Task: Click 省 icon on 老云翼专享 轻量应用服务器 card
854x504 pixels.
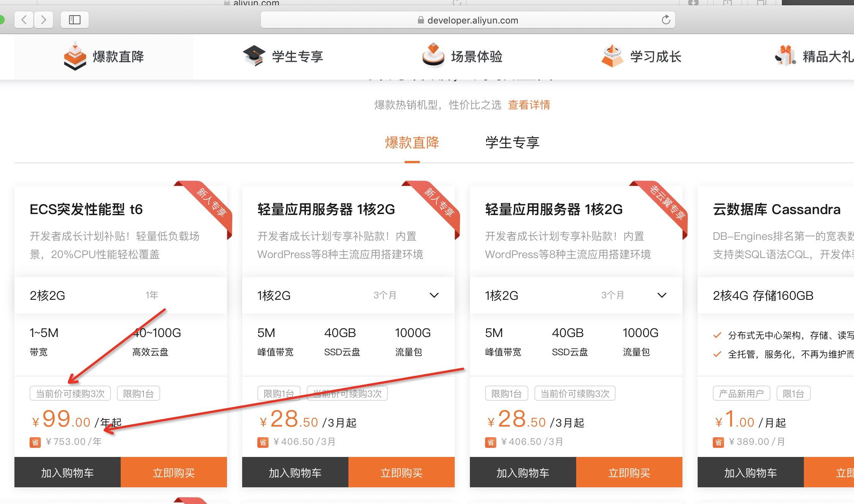Action: [491, 442]
